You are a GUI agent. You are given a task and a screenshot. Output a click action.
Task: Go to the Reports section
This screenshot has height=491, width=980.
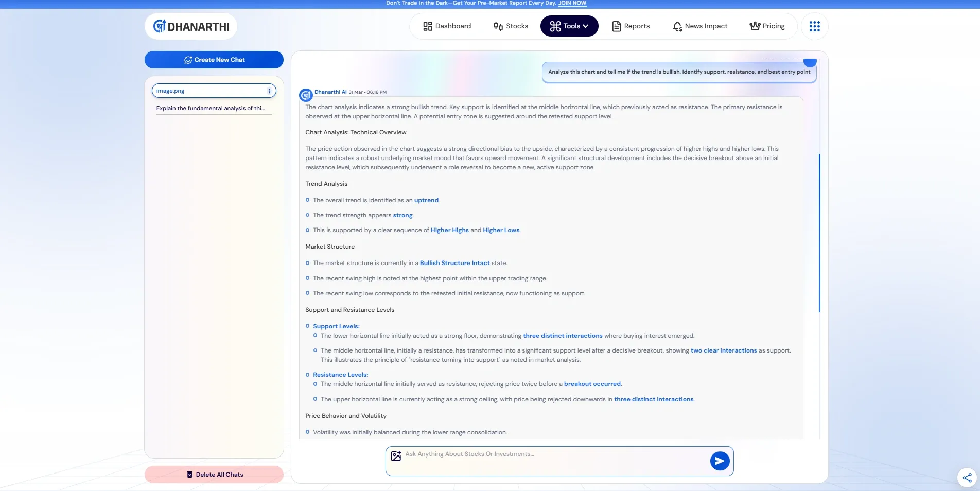pos(631,26)
